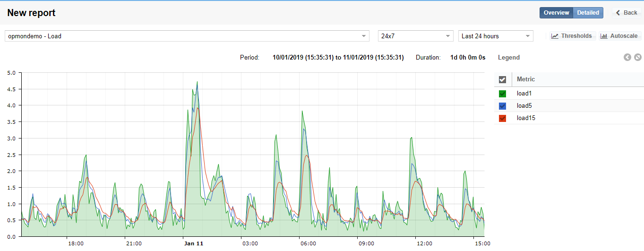Uncheck the blue load5 checkbox

click(502, 106)
